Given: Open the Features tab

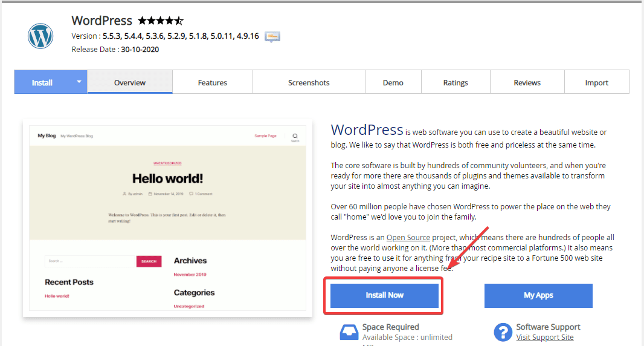Looking at the screenshot, I should (x=213, y=83).
